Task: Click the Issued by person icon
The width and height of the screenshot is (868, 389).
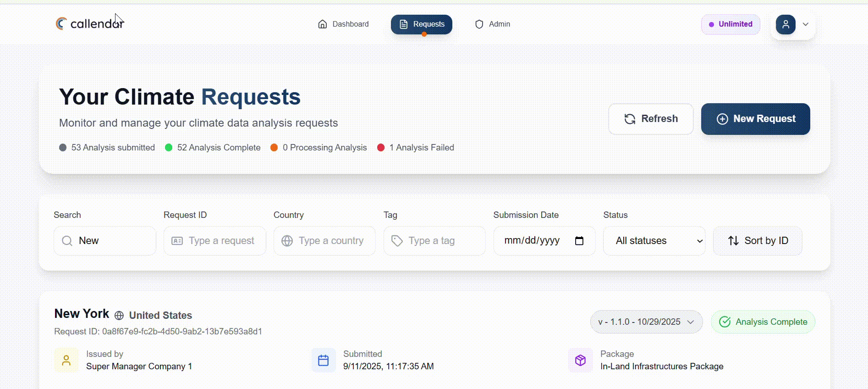Action: 66,360
